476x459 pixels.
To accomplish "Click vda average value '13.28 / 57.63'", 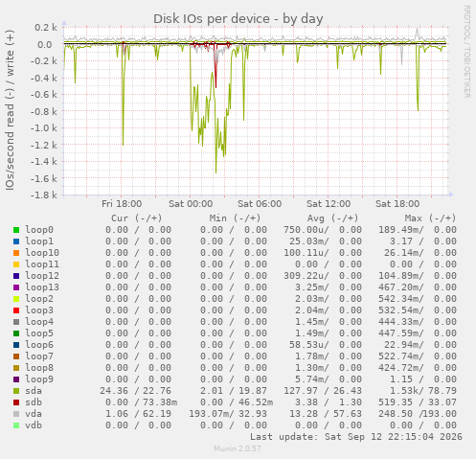I will 326,414.
